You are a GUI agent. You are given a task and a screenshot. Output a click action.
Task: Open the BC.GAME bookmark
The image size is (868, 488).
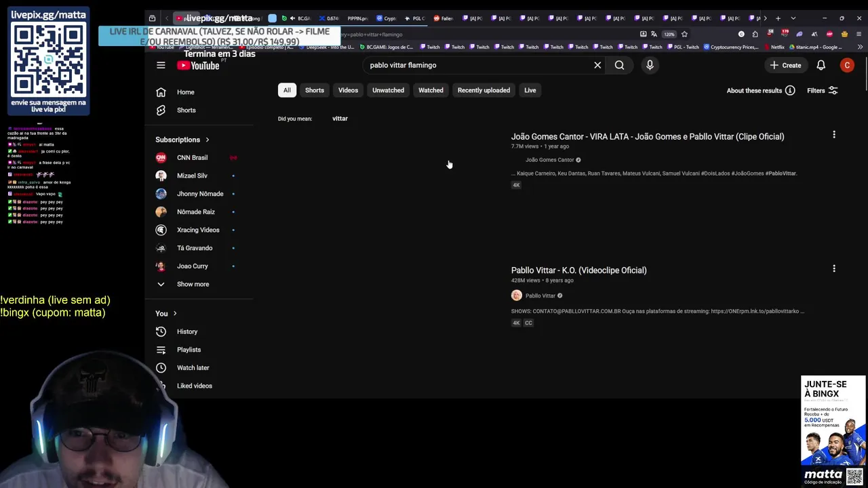click(386, 47)
